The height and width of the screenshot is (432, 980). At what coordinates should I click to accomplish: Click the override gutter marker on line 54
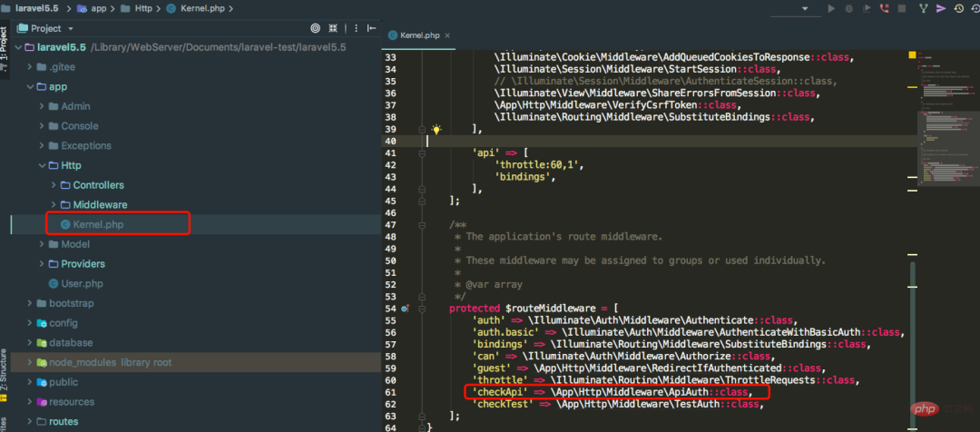[406, 309]
